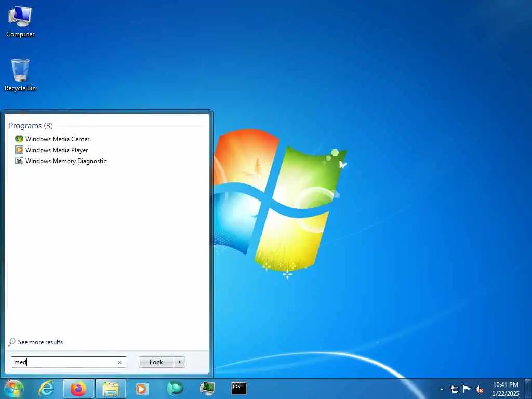Click the Lock button
This screenshot has width=532, height=399.
pyautogui.click(x=156, y=362)
